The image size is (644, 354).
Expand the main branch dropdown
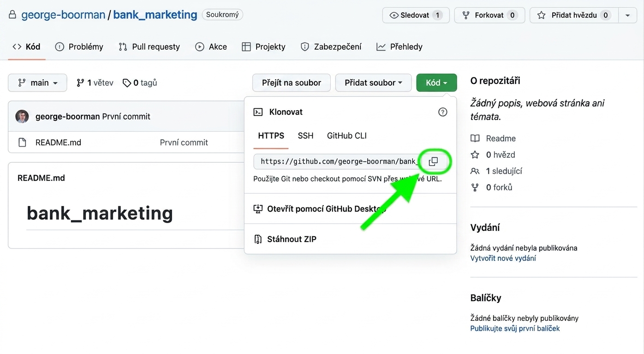[37, 83]
